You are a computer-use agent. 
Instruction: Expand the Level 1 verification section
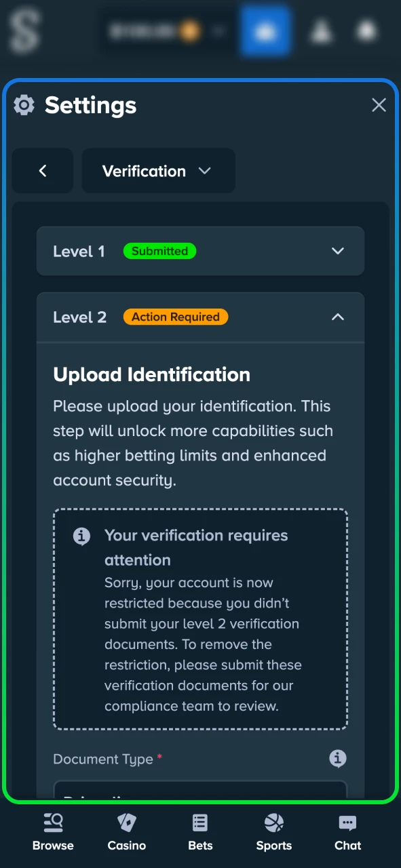coord(337,251)
